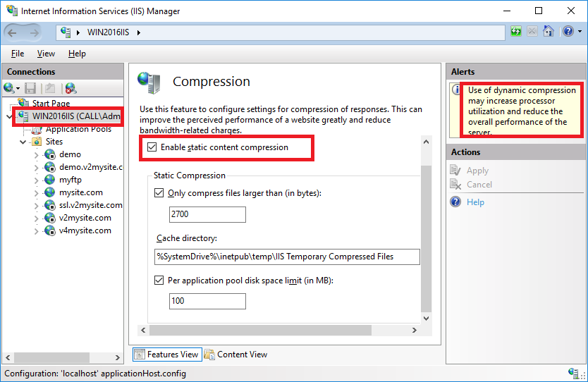Expand the demo.v2mysite.c site node
Screen dimensions: 588x382
pyautogui.click(x=37, y=168)
